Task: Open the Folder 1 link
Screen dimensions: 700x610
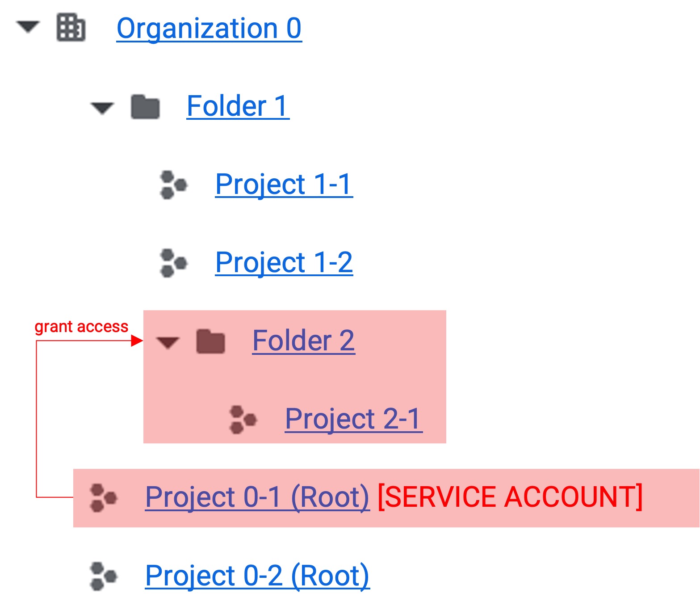Action: [238, 106]
